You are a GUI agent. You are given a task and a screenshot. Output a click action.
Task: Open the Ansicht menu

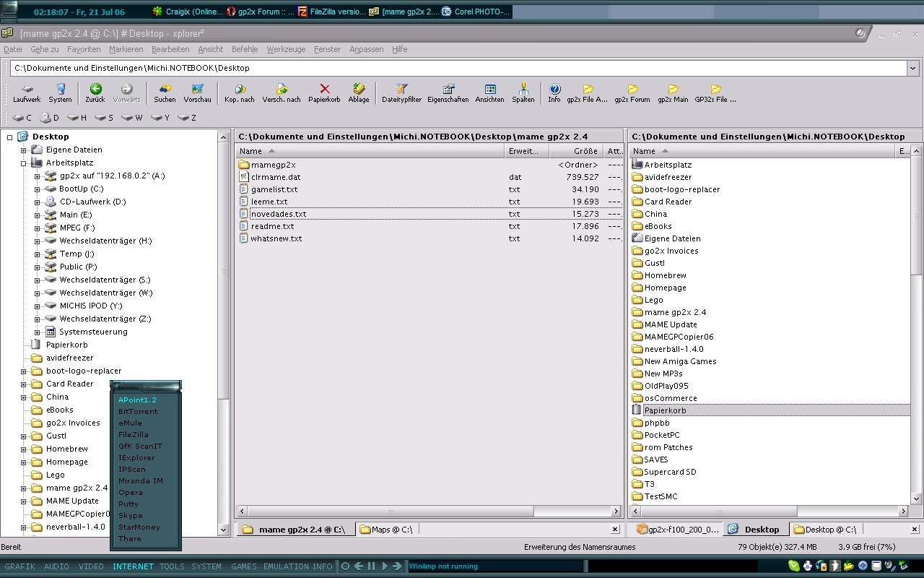210,49
